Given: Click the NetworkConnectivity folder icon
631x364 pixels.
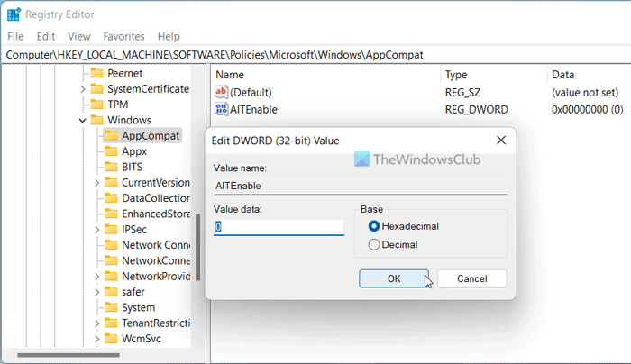Looking at the screenshot, I should (x=112, y=260).
